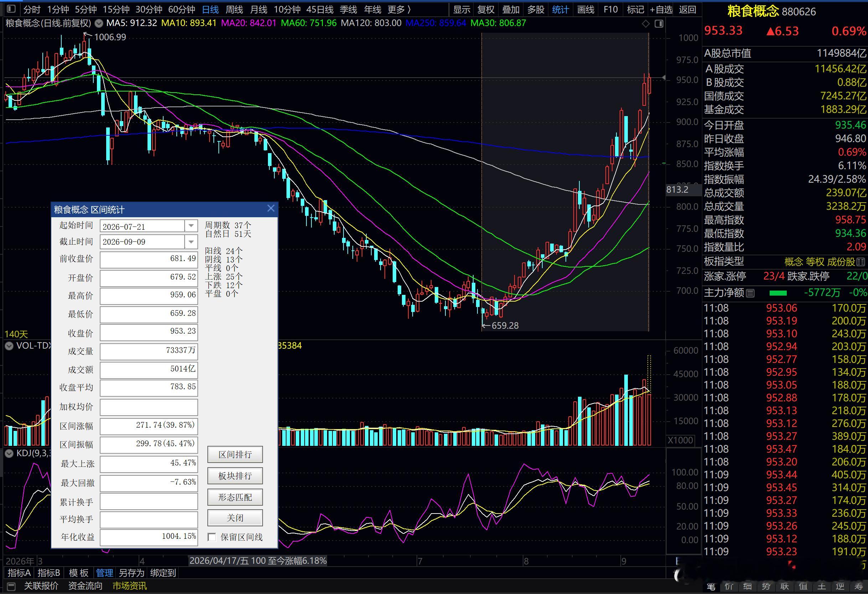Expand the VOL-TDX indicator menu
The width and height of the screenshot is (868, 594).
(x=9, y=346)
